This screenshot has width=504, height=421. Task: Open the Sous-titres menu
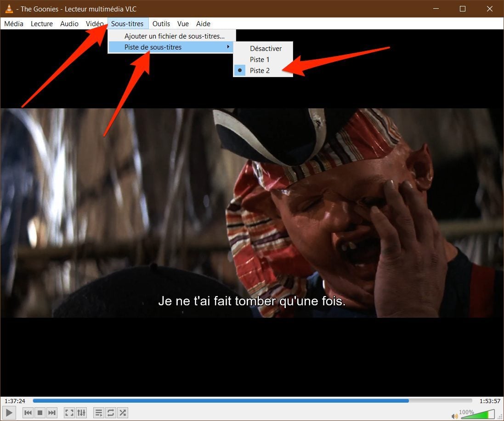pyautogui.click(x=127, y=23)
